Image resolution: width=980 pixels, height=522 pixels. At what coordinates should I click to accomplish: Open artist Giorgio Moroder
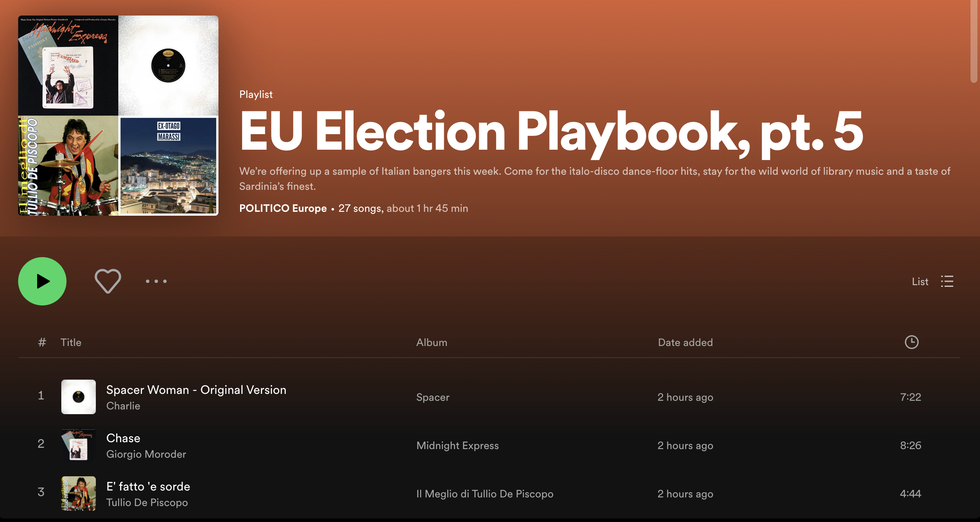[x=146, y=454]
